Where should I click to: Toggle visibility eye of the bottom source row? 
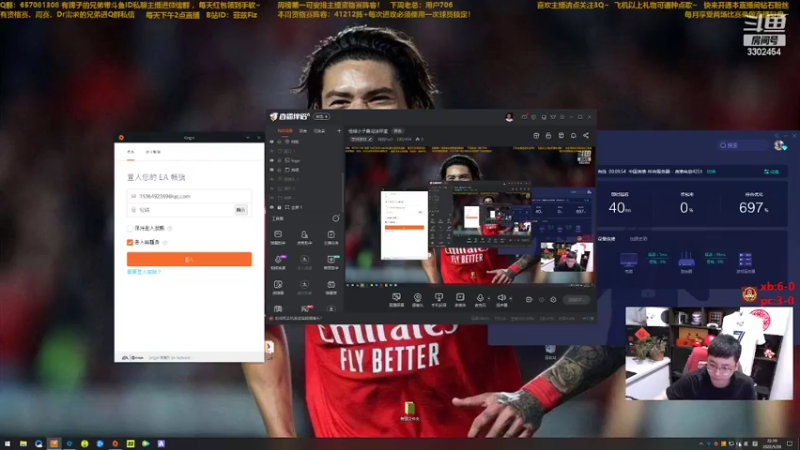pyautogui.click(x=271, y=207)
